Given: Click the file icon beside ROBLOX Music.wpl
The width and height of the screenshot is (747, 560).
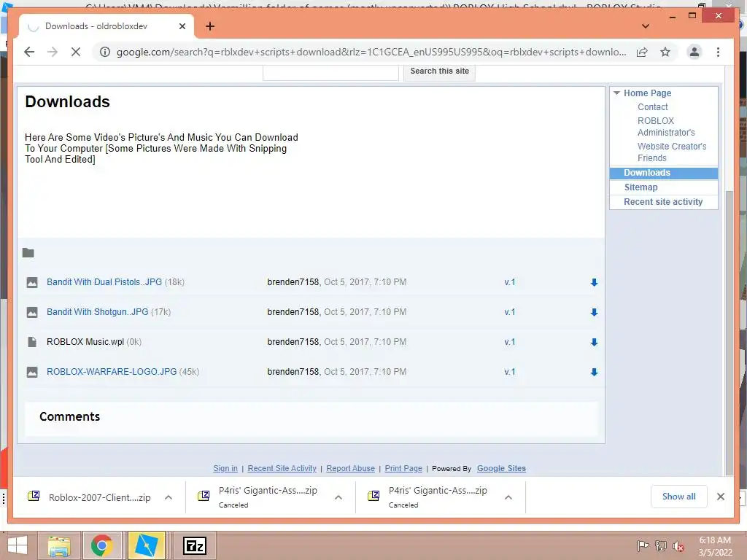Looking at the screenshot, I should tap(32, 342).
